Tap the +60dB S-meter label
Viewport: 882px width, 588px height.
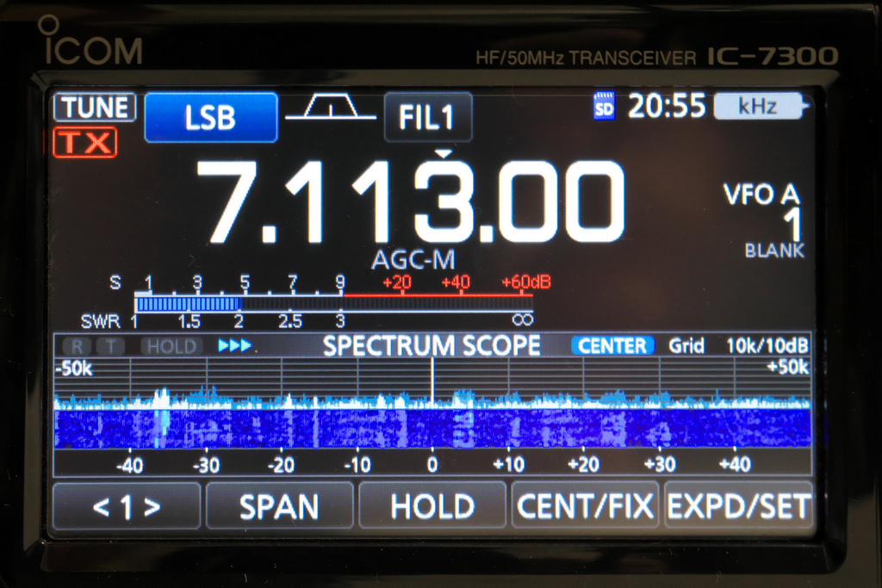[526, 282]
